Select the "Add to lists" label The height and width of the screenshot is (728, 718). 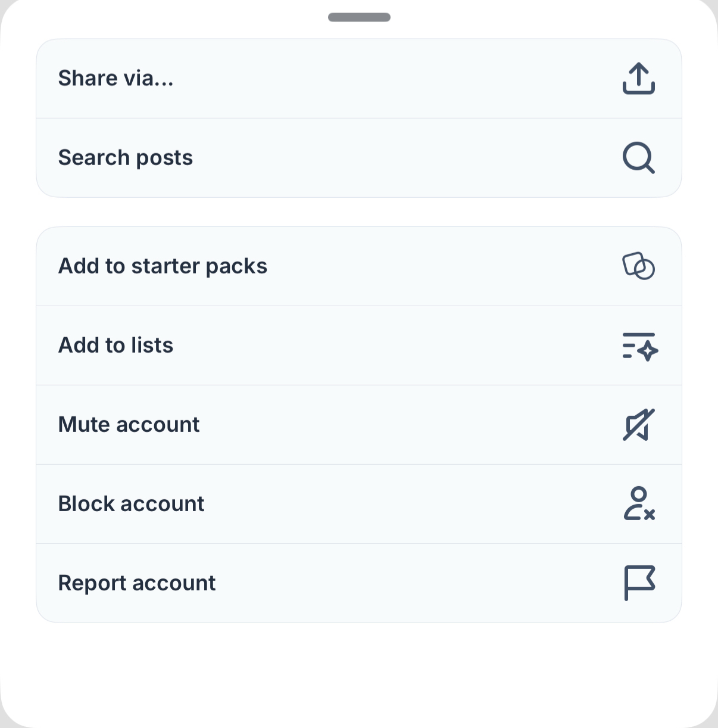pos(115,346)
